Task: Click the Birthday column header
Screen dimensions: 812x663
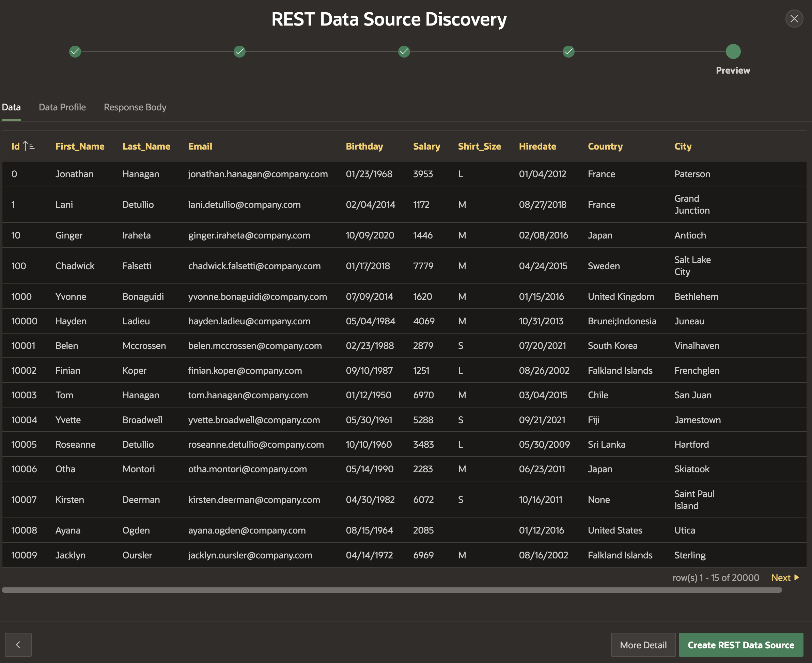Action: 364,146
